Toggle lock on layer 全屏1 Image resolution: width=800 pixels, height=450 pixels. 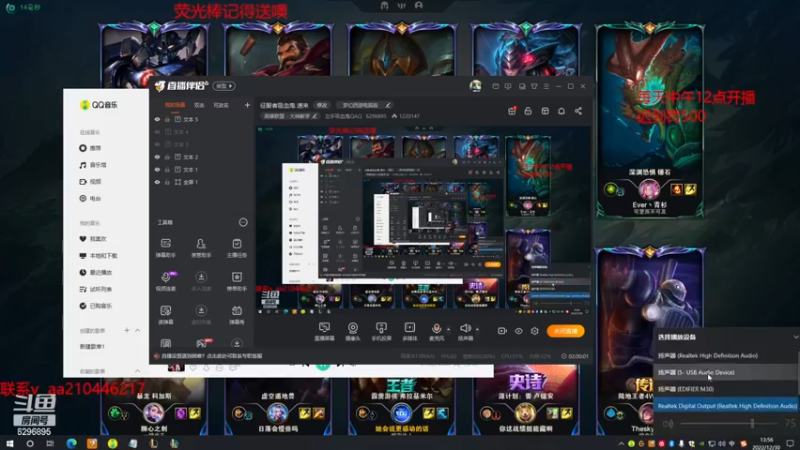[x=167, y=182]
